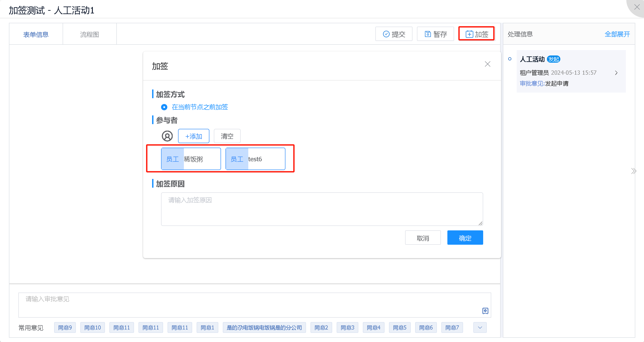
Task: Confirm with the 确定 button
Action: point(465,238)
